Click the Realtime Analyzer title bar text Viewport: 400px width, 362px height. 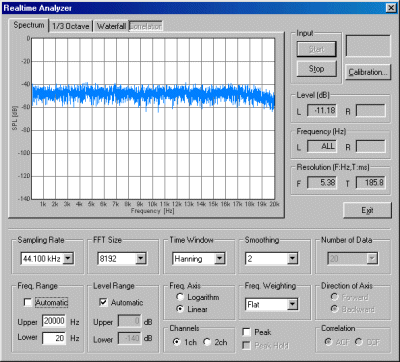[x=37, y=8]
